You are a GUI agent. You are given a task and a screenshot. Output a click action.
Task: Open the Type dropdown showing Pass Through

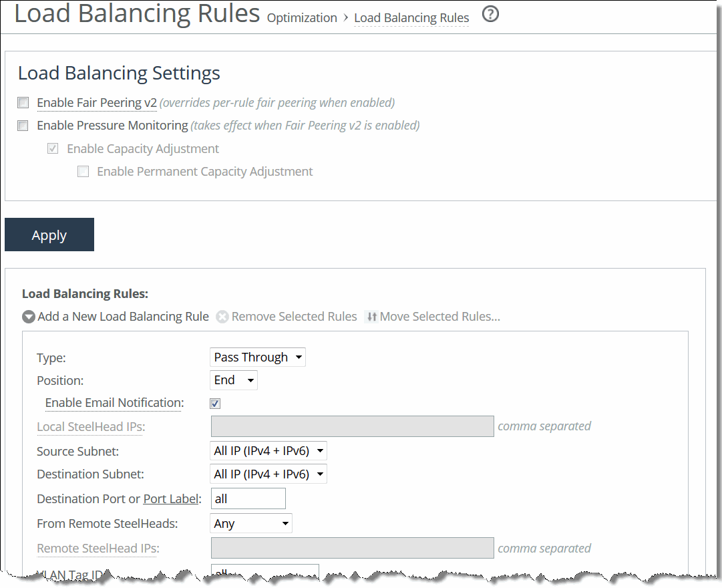coord(258,357)
